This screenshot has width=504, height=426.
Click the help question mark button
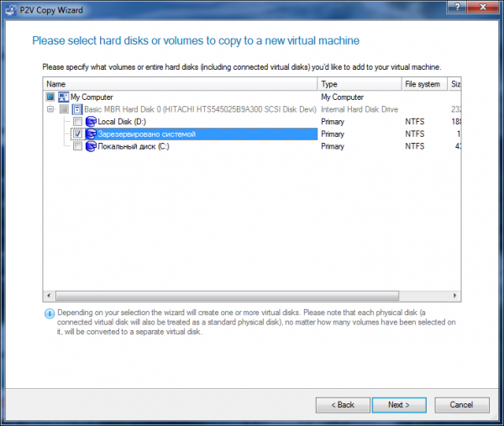pos(457,7)
